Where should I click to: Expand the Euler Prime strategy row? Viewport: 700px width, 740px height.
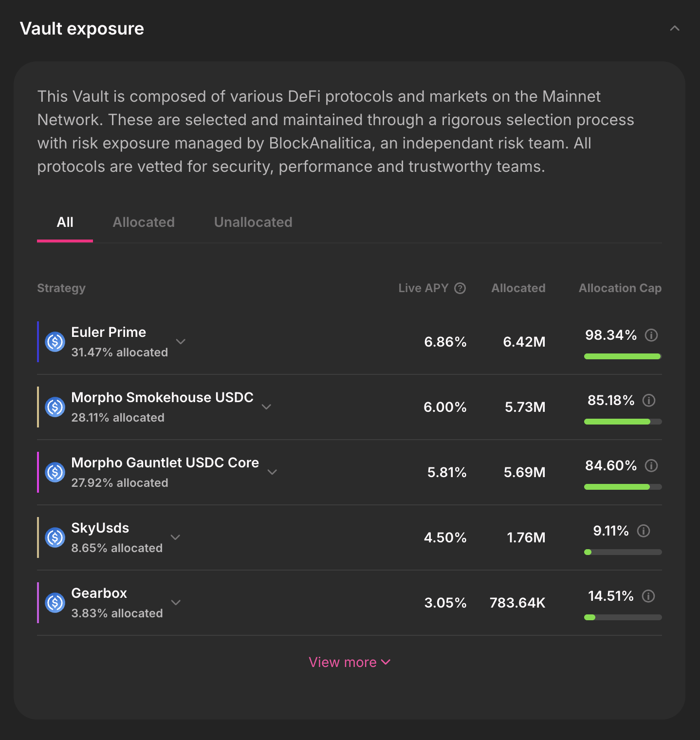point(181,342)
